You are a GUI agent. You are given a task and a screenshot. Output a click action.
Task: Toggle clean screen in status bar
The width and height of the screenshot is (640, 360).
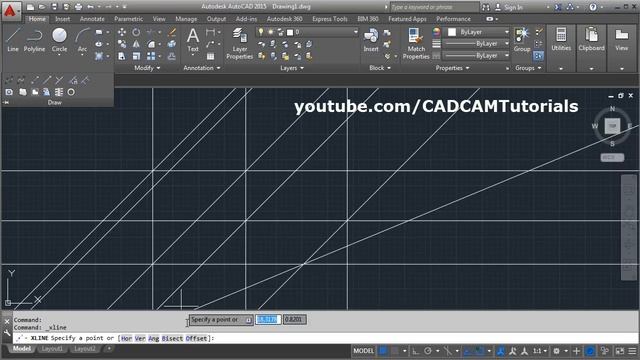(620, 351)
